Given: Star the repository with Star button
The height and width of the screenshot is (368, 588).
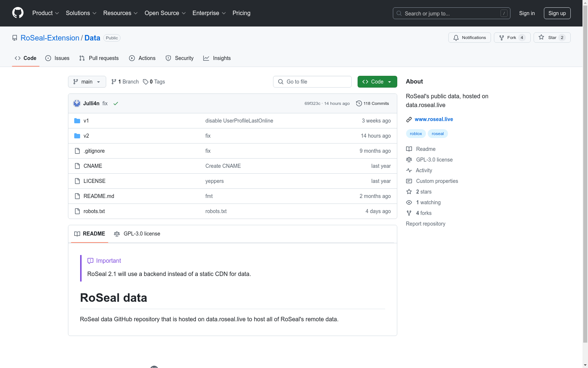Looking at the screenshot, I should (x=552, y=38).
